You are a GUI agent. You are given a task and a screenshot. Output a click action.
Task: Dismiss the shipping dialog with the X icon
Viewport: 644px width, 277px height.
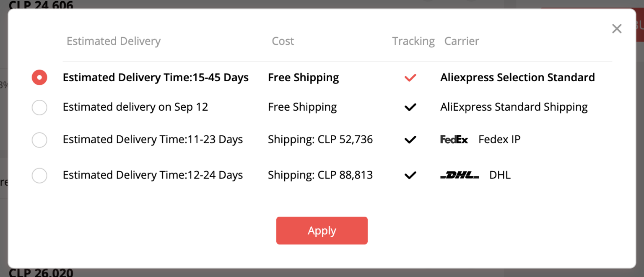tap(617, 28)
